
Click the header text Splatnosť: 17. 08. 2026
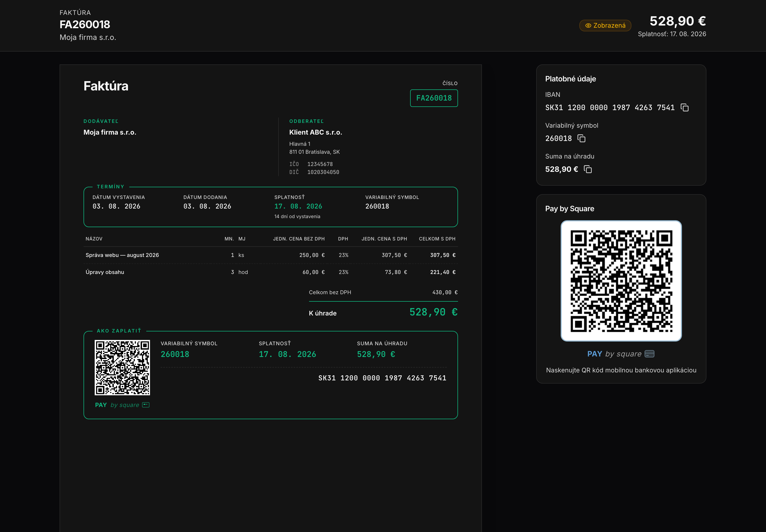672,34
